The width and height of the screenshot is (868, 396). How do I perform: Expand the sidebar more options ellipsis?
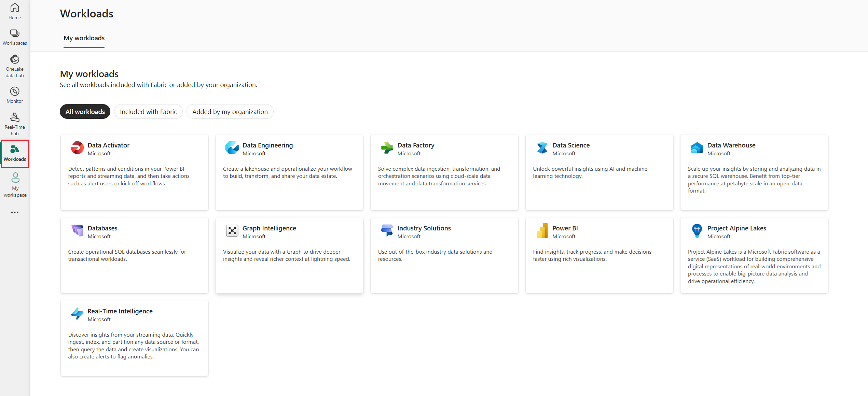tap(15, 212)
